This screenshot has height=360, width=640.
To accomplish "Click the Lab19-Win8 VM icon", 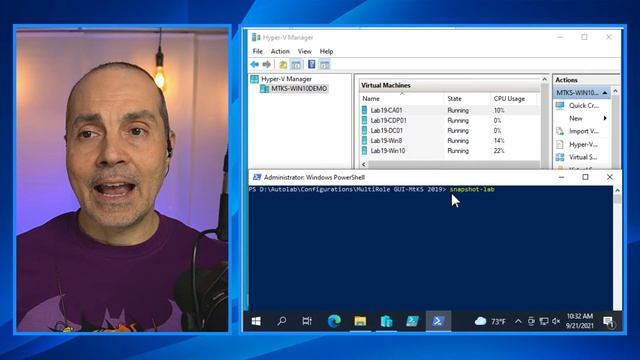I will [364, 140].
